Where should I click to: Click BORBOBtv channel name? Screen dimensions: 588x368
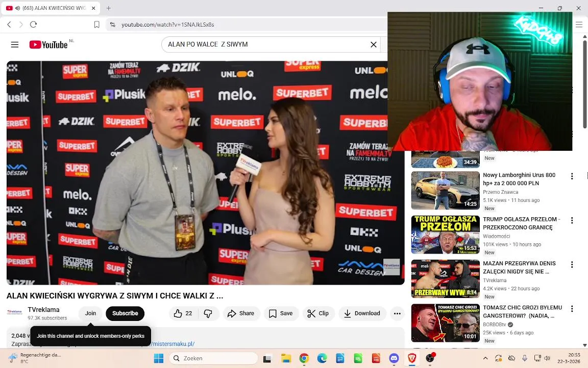coord(494,325)
